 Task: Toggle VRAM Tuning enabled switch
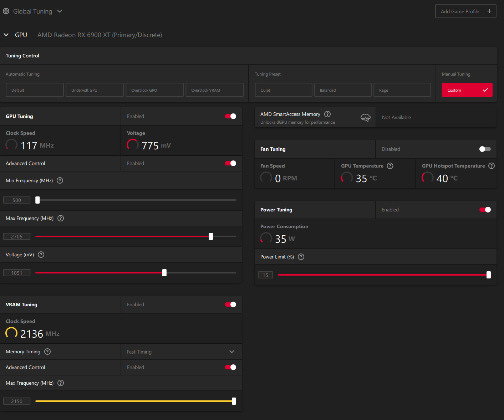[x=230, y=304]
